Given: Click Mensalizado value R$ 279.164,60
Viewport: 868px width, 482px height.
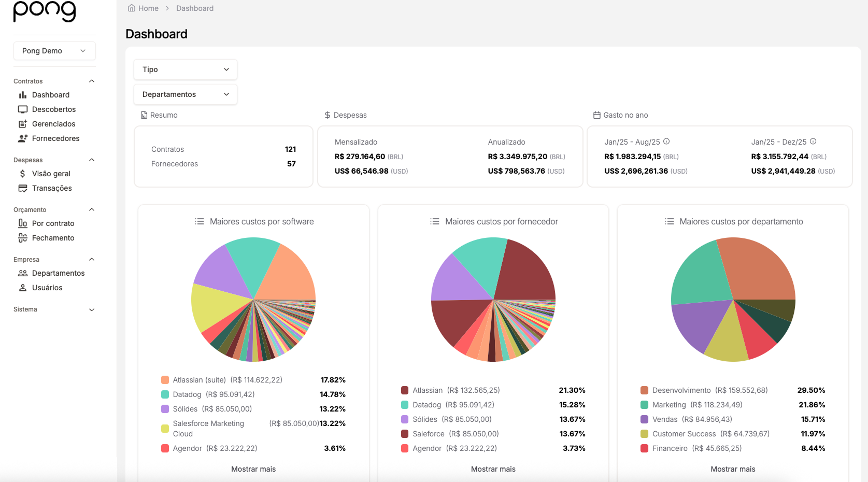Looking at the screenshot, I should pyautogui.click(x=360, y=157).
